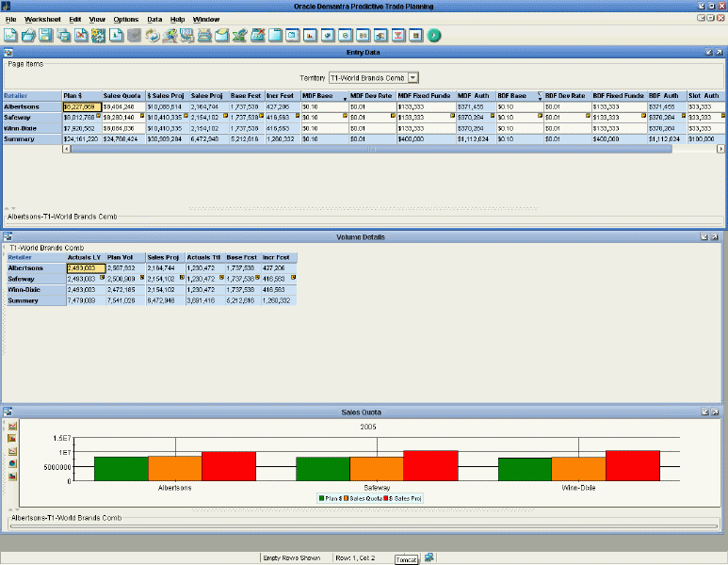Click the Plan Vol column header

[x=126, y=257]
